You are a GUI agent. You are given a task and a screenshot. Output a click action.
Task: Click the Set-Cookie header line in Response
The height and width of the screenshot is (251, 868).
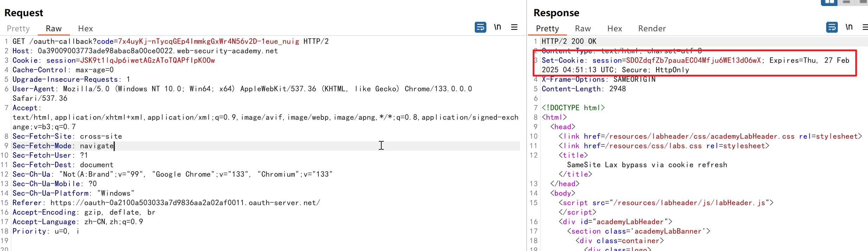coord(650,60)
